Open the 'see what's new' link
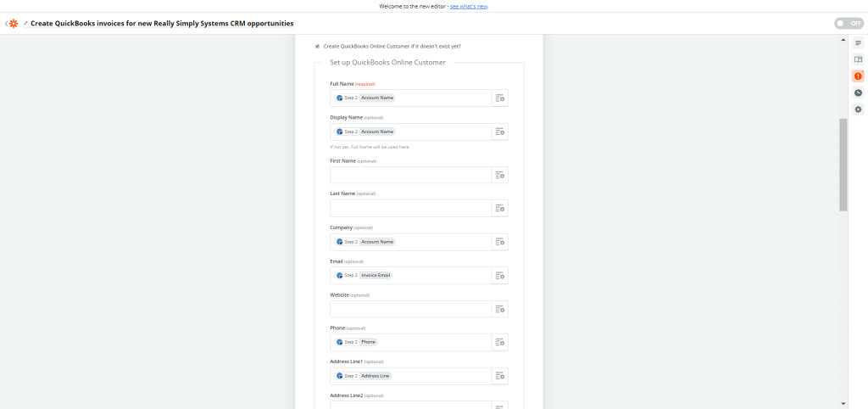This screenshot has width=868, height=409. pos(469,7)
